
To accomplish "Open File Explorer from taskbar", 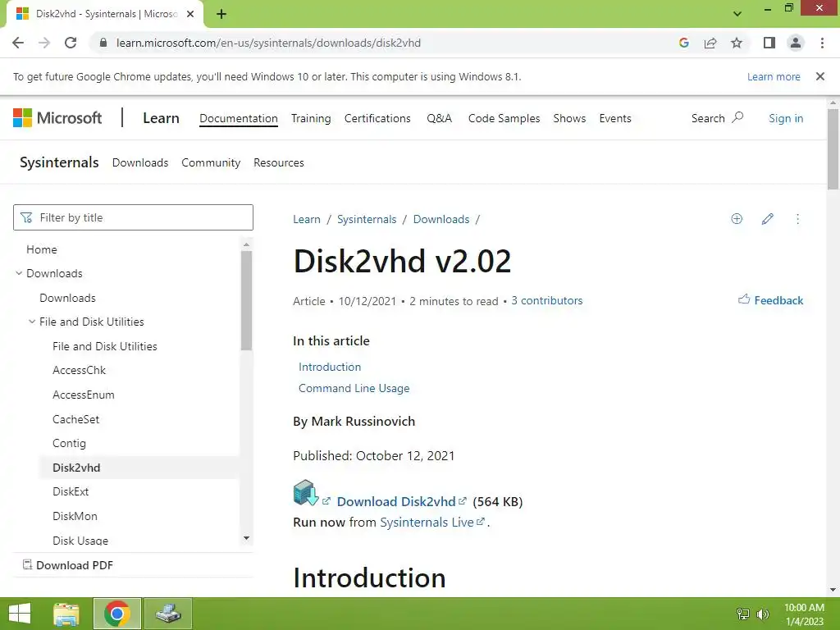I will [66, 614].
